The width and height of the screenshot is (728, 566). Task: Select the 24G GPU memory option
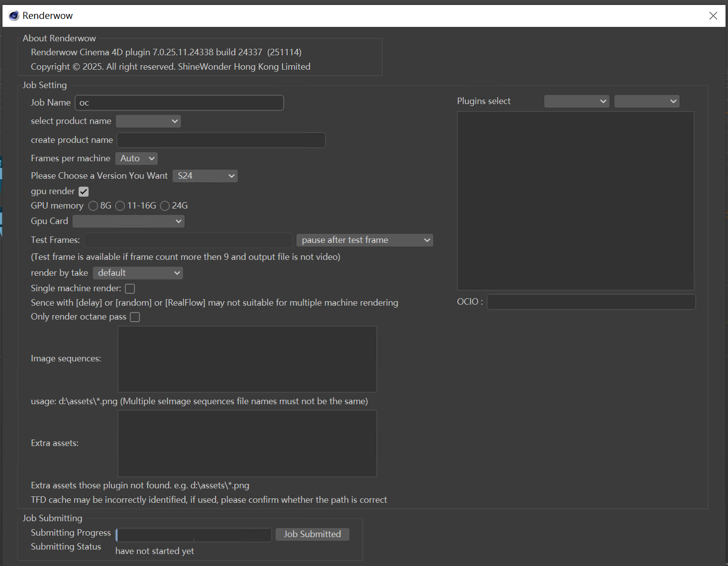point(165,206)
